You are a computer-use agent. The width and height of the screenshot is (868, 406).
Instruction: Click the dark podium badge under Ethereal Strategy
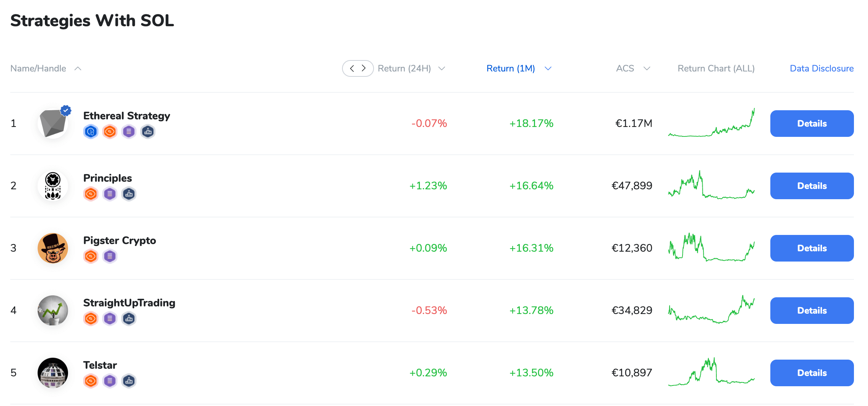pos(148,132)
